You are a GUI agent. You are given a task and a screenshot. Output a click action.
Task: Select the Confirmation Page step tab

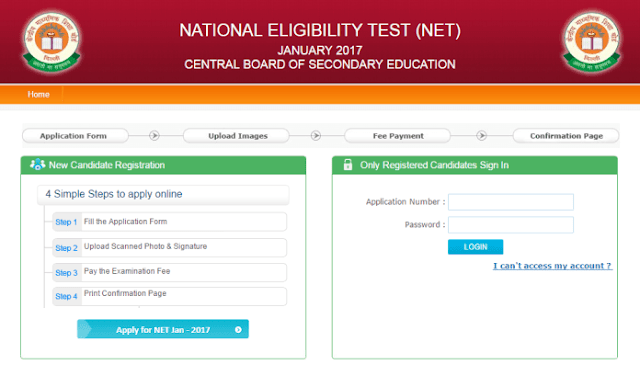click(566, 136)
